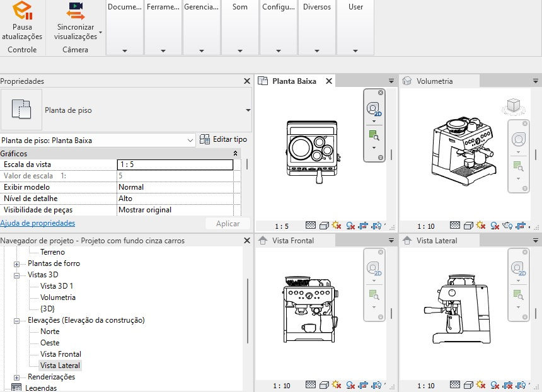This screenshot has height=392, width=542.
Task: Expand the User ribbon panel
Action: pyautogui.click(x=355, y=50)
